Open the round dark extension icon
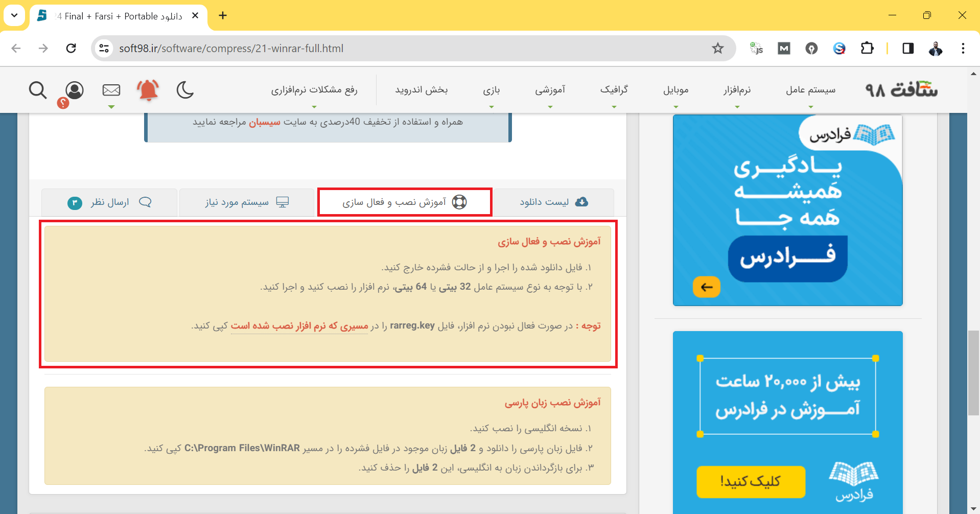The width and height of the screenshot is (980, 514). coord(811,49)
